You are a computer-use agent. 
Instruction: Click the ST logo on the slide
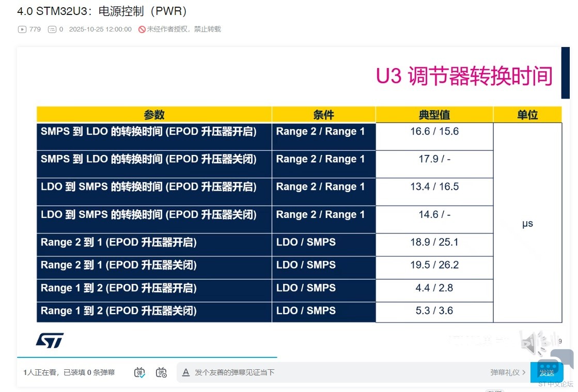click(50, 340)
